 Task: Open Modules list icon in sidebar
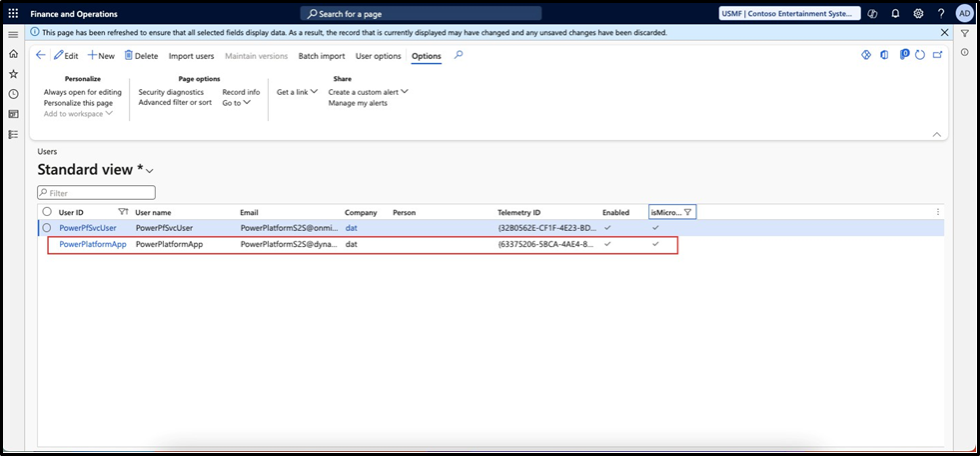(13, 134)
